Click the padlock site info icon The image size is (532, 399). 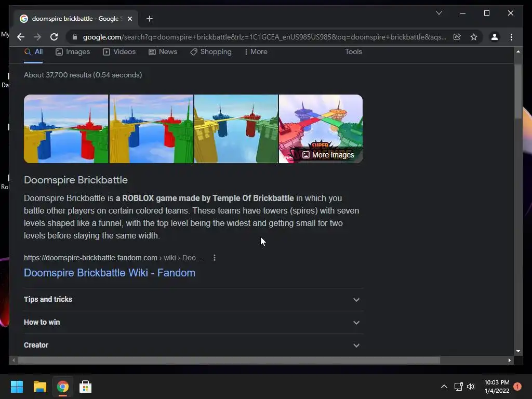pos(75,37)
